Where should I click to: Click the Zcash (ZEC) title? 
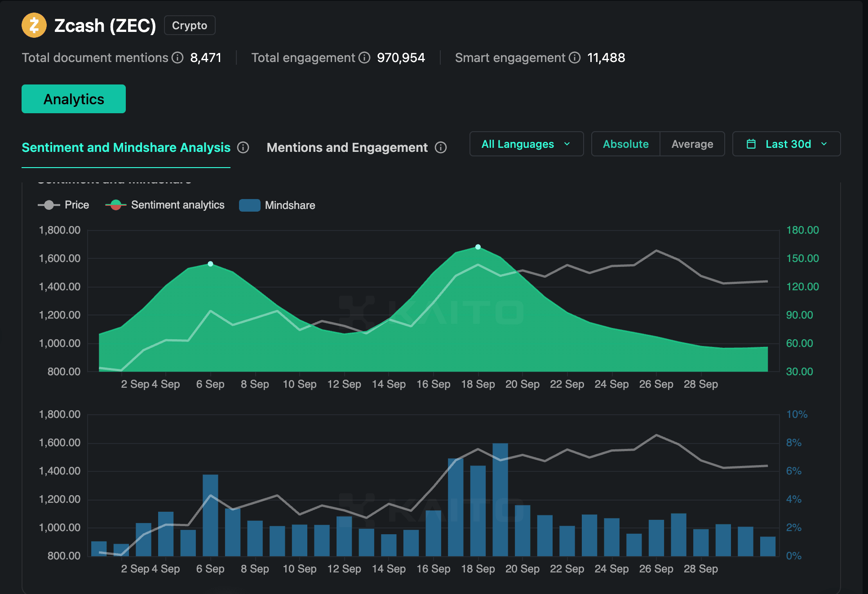pyautogui.click(x=105, y=26)
